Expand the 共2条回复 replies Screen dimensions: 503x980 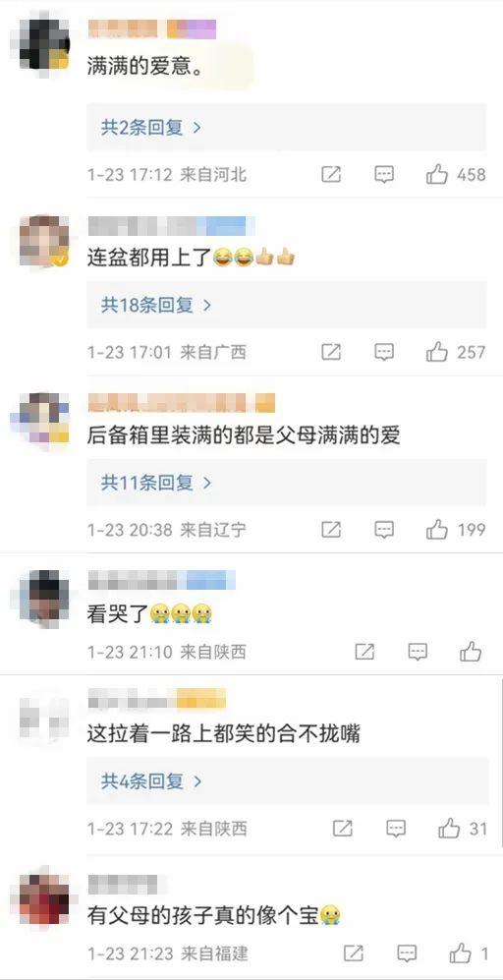click(150, 128)
